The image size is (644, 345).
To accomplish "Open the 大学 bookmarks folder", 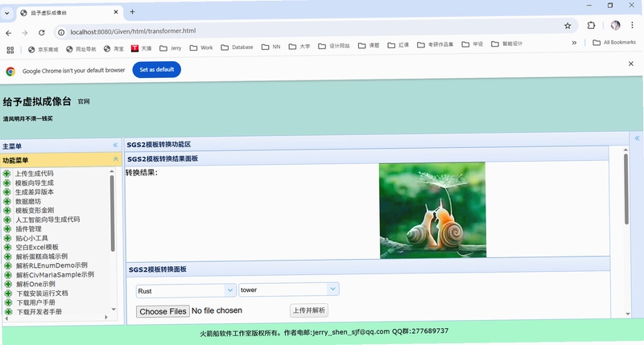I will [299, 47].
